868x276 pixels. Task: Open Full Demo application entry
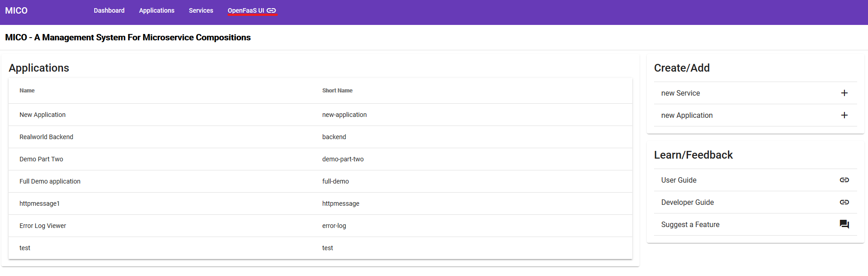[320, 181]
